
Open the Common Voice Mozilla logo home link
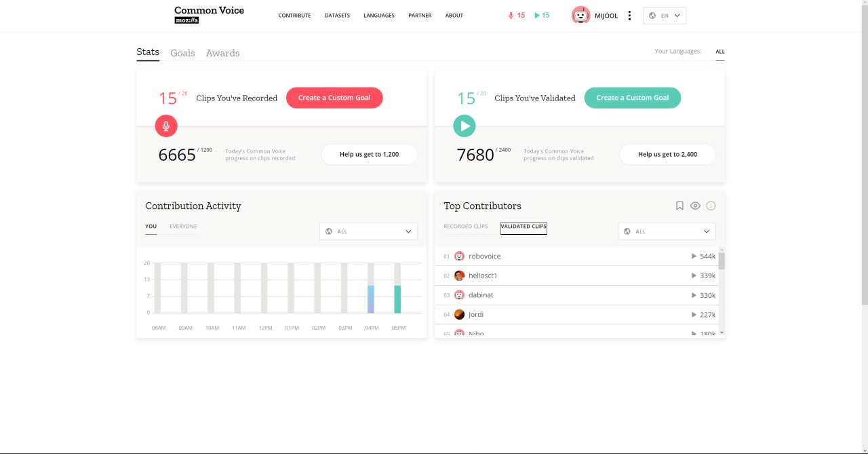pos(209,15)
